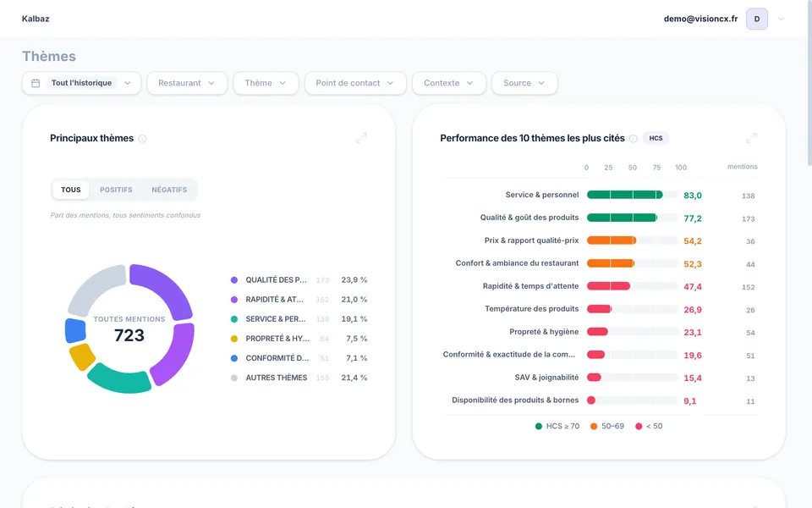Expand the Performance des 10 thèmes card
This screenshot has width=812, height=508.
pyautogui.click(x=751, y=138)
